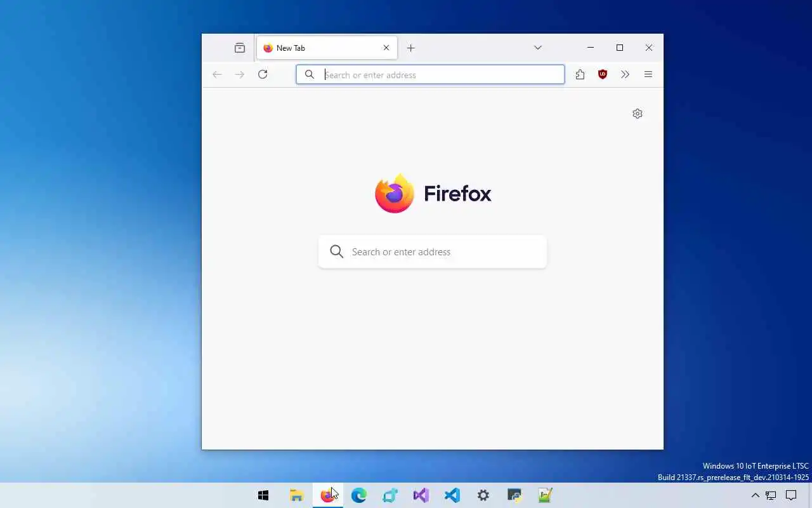Reload the current page
Screen dimensions: 812x508
(x=263, y=74)
